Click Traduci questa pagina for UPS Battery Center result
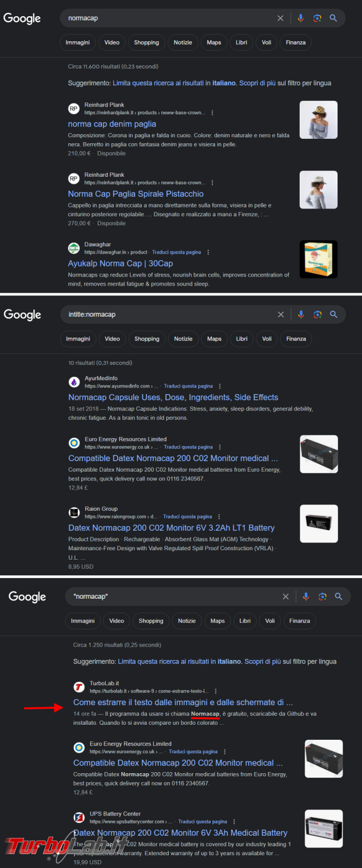This screenshot has width=362, height=868. tap(202, 822)
